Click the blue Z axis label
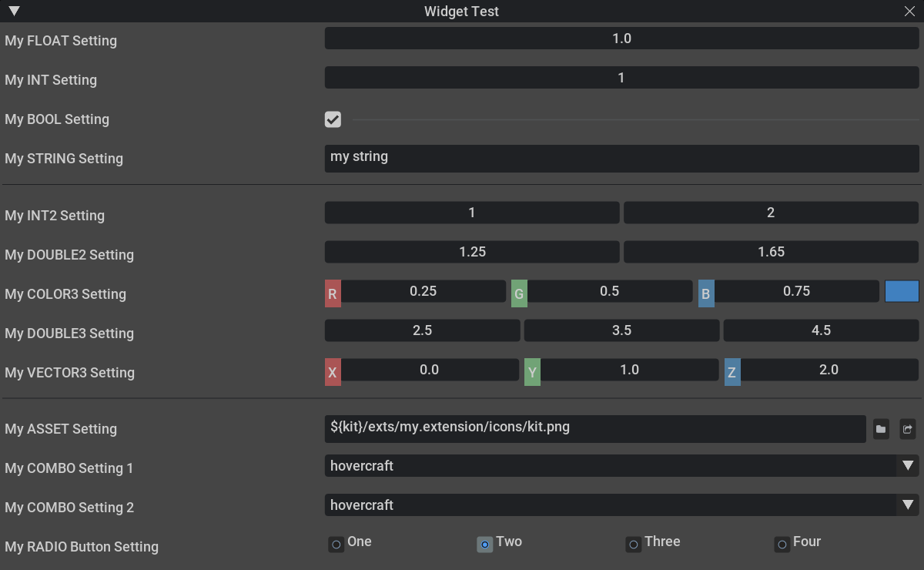Viewport: 924px width, 570px height. point(732,373)
